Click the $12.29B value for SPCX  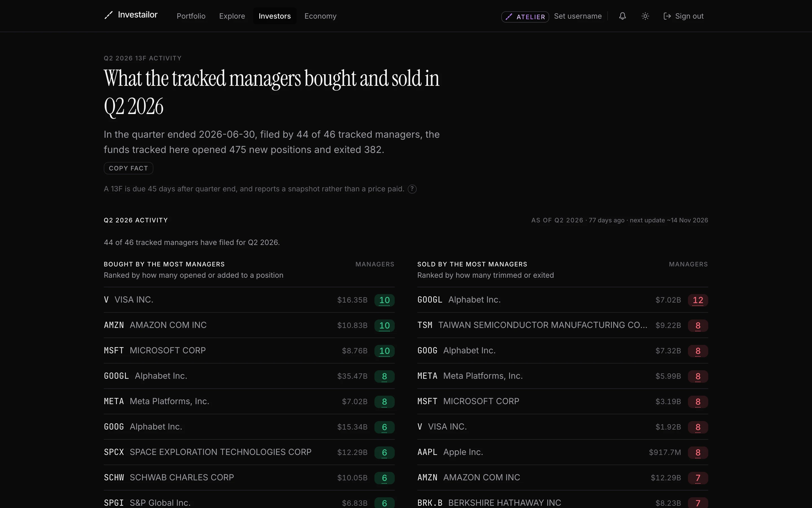(x=352, y=453)
